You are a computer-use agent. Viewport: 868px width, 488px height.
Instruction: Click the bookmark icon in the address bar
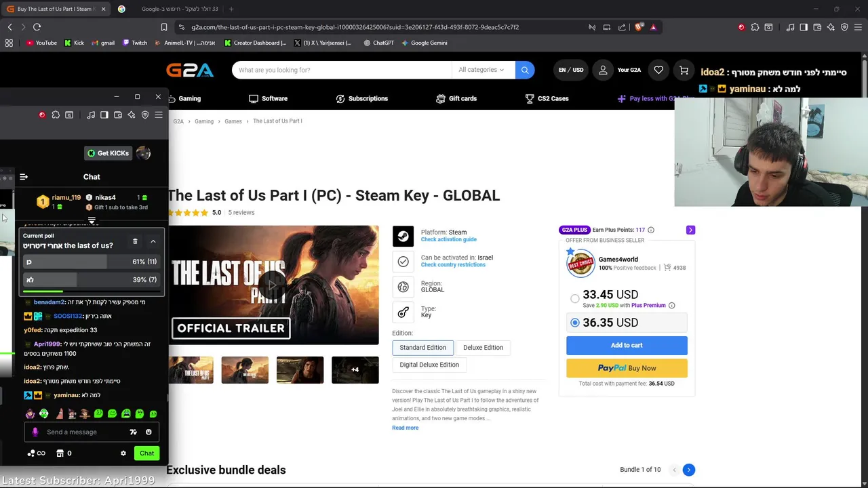pos(164,27)
